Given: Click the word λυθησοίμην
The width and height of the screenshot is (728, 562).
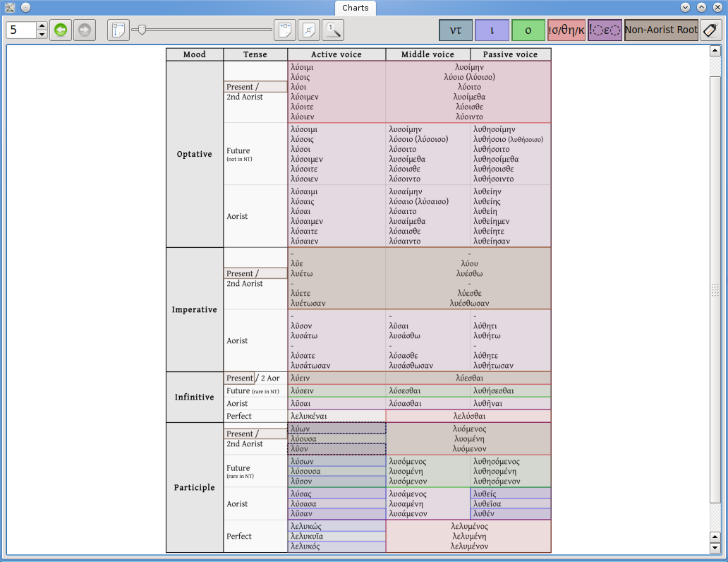Looking at the screenshot, I should pyautogui.click(x=495, y=130).
